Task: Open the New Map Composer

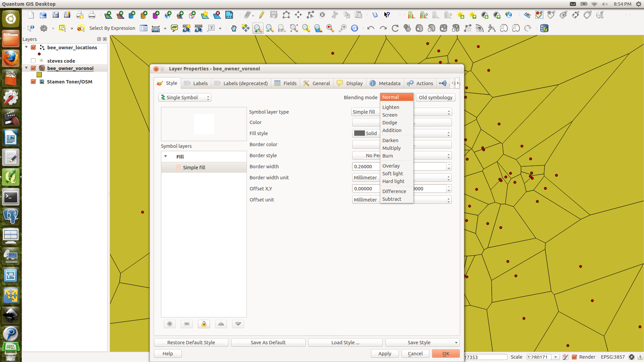Action: pos(80,15)
